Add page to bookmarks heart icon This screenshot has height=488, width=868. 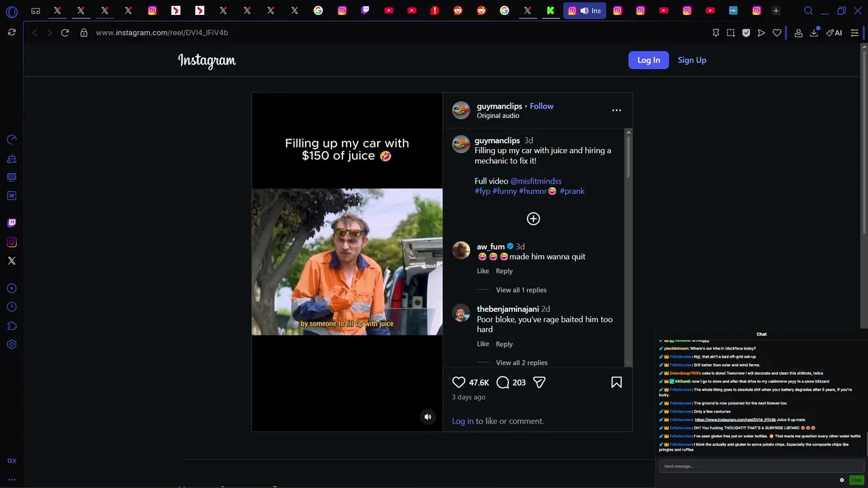click(777, 33)
